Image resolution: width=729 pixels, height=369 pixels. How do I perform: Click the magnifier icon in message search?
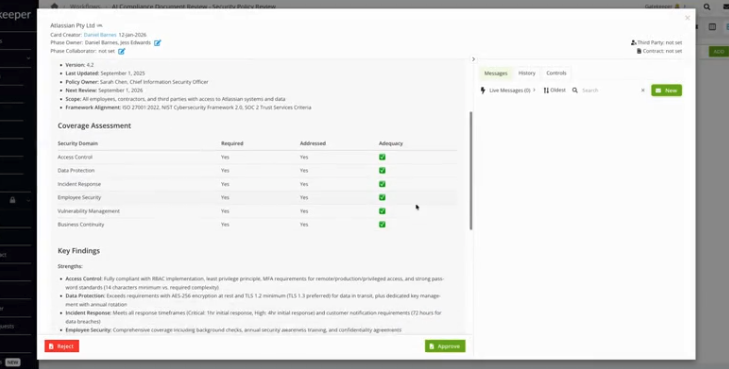click(575, 90)
